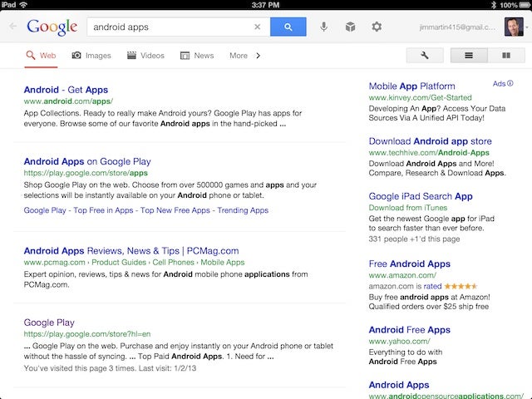Tap the 3:37 PM clock
The height and width of the screenshot is (399, 532).
tap(266, 5)
